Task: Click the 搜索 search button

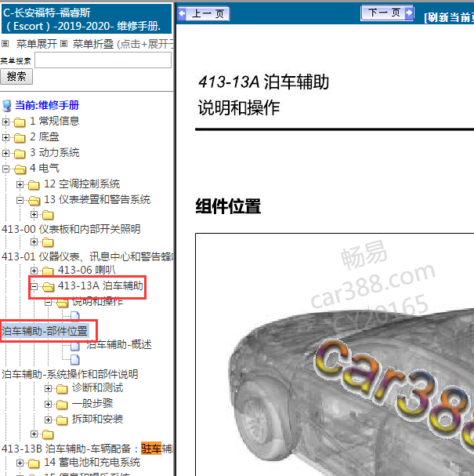Action: [x=16, y=77]
